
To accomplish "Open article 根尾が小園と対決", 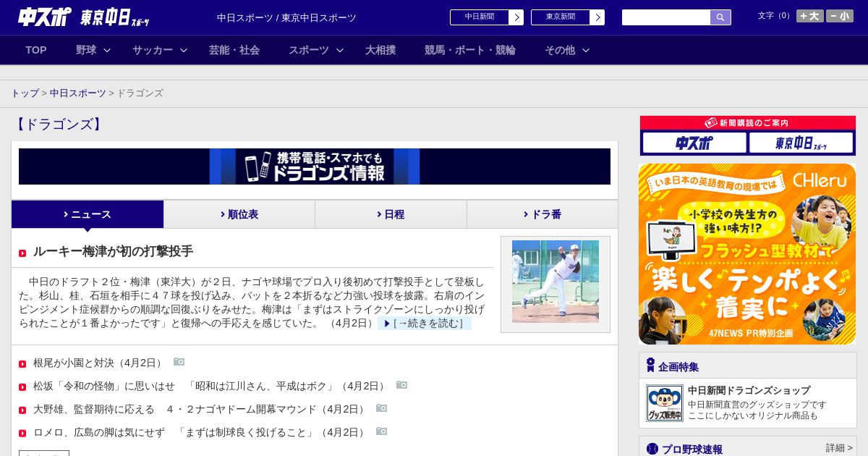I will point(98,363).
